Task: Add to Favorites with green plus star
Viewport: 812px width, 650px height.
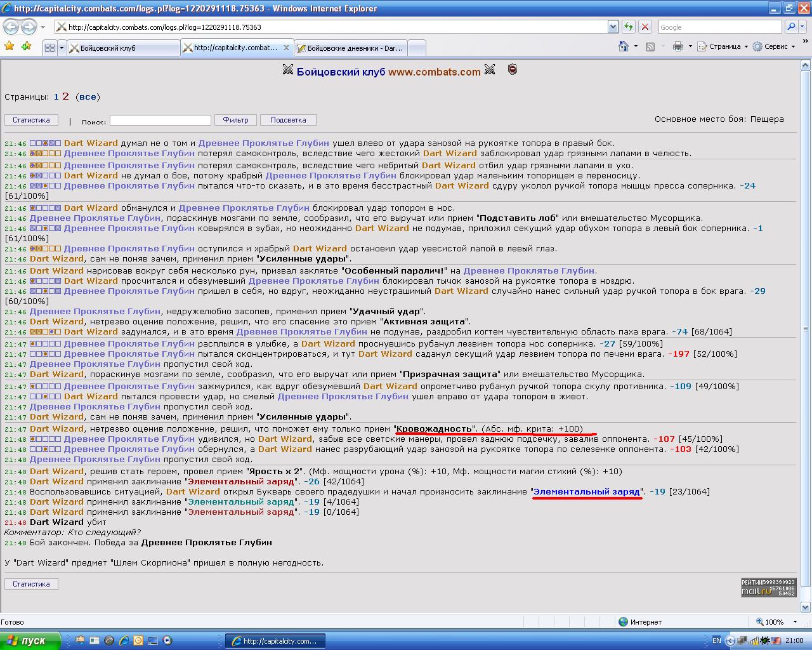Action: pos(26,46)
